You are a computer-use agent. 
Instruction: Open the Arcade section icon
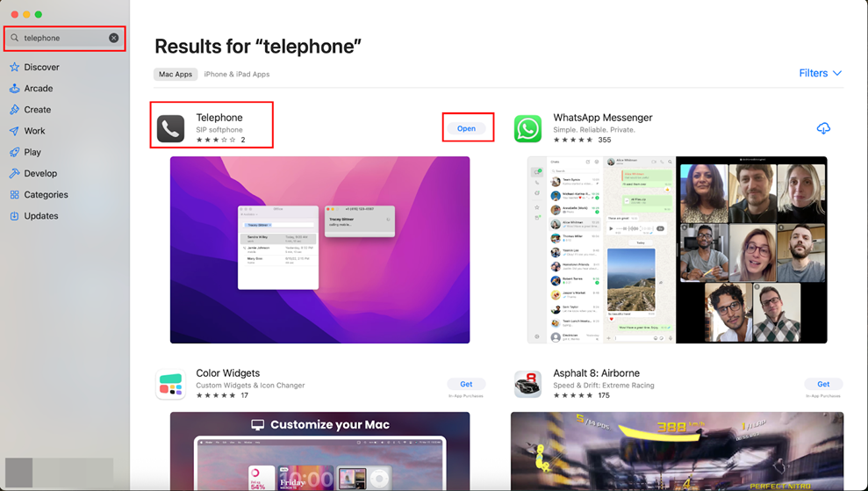tap(14, 88)
